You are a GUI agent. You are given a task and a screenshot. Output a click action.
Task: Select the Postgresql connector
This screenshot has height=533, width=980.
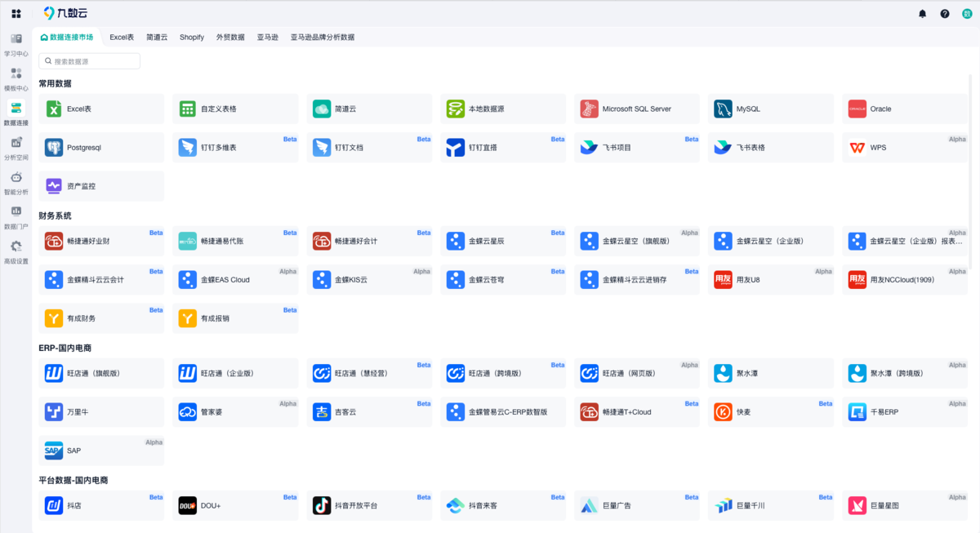pos(101,148)
